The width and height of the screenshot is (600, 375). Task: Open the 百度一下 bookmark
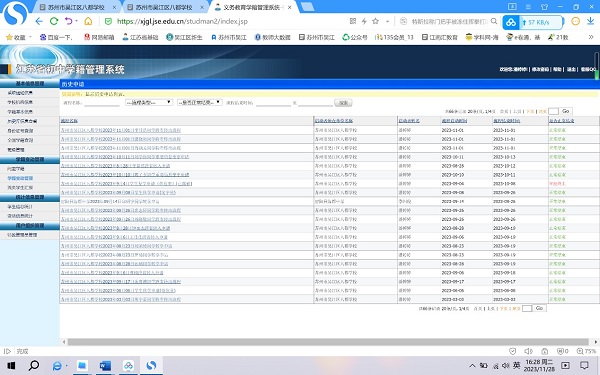tap(56, 37)
